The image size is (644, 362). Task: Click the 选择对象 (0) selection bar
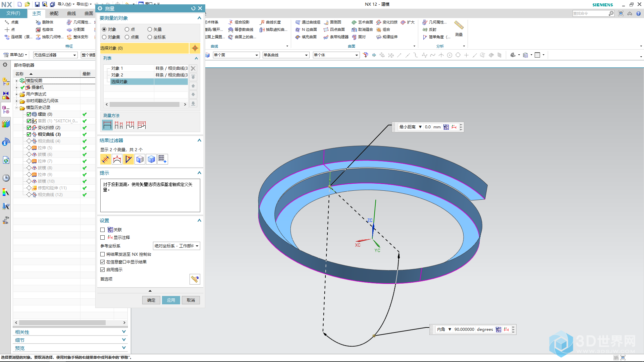[x=145, y=48]
